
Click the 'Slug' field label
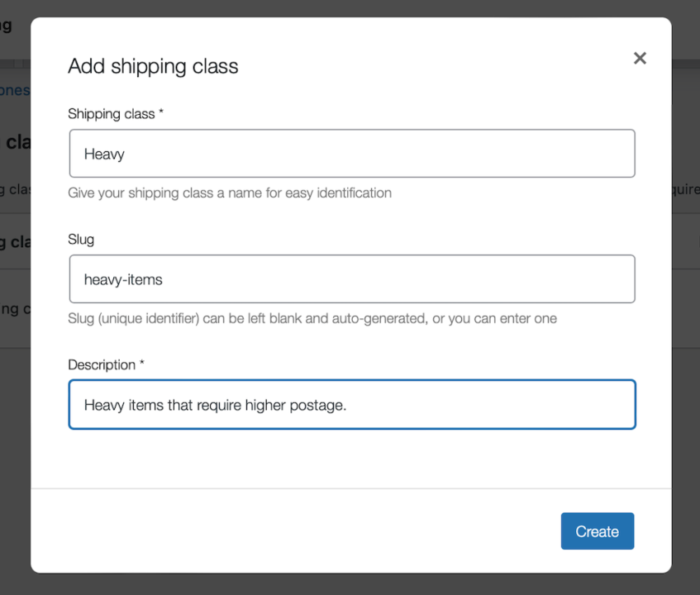[80, 240]
